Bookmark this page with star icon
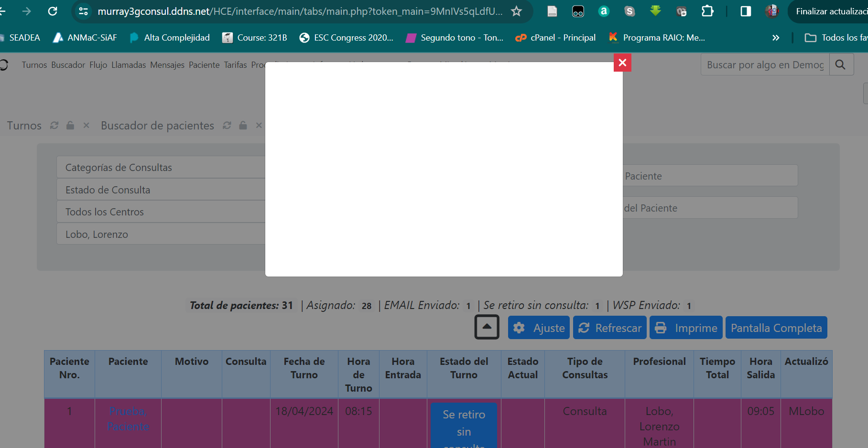The height and width of the screenshot is (448, 868). 516,11
